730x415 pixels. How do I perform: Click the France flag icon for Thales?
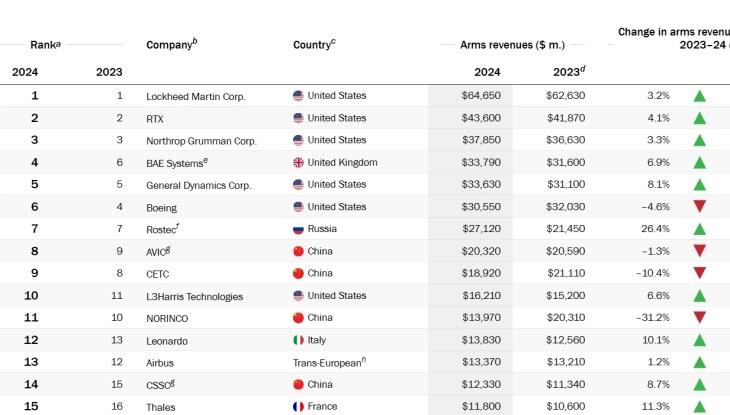pyautogui.click(x=298, y=407)
